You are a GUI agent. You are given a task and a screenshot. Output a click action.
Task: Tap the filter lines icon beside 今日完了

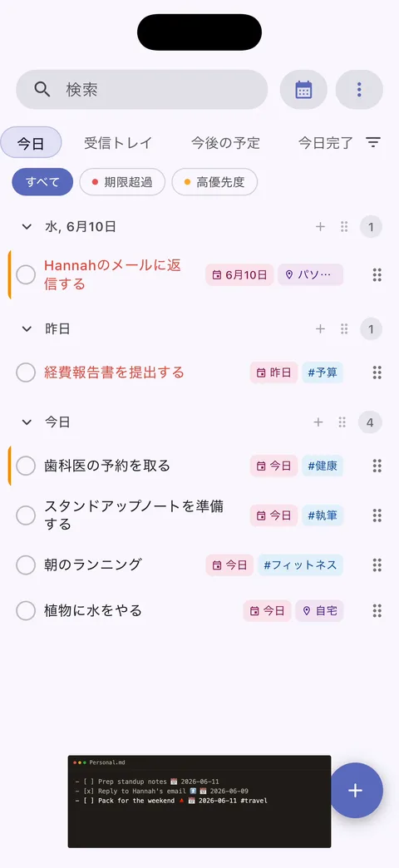373,143
